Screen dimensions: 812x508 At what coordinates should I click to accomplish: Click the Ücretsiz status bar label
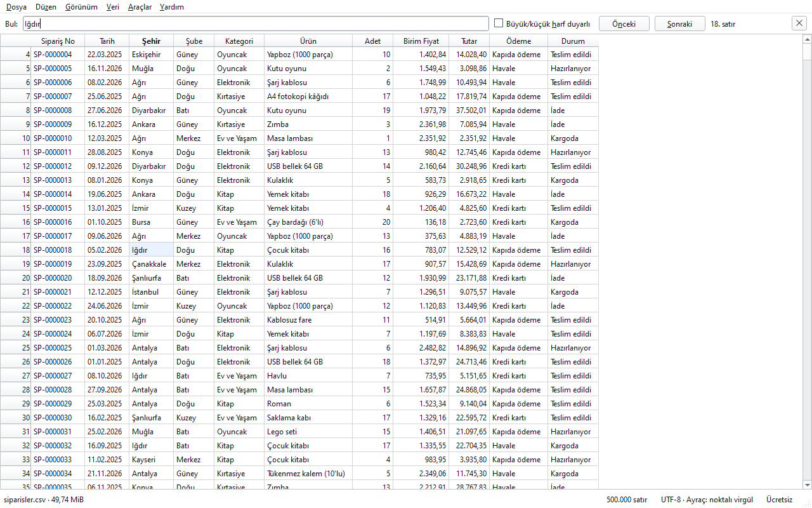coord(779,500)
